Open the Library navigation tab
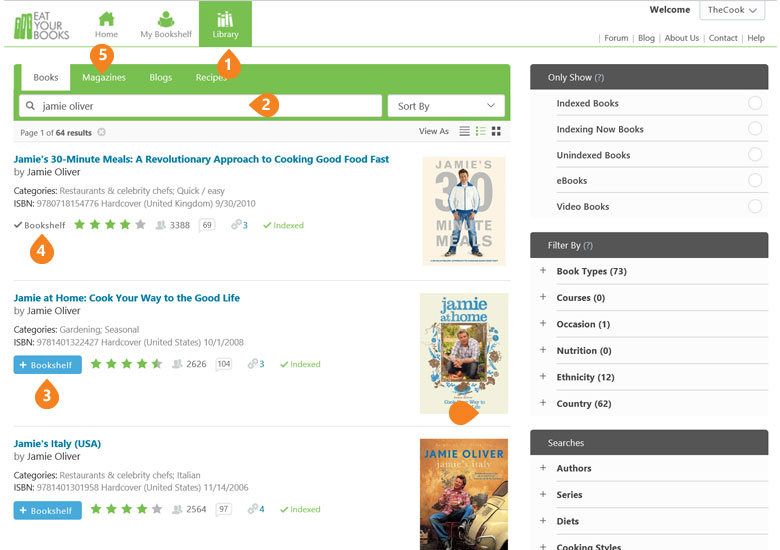The height and width of the screenshot is (550, 780). (225, 24)
